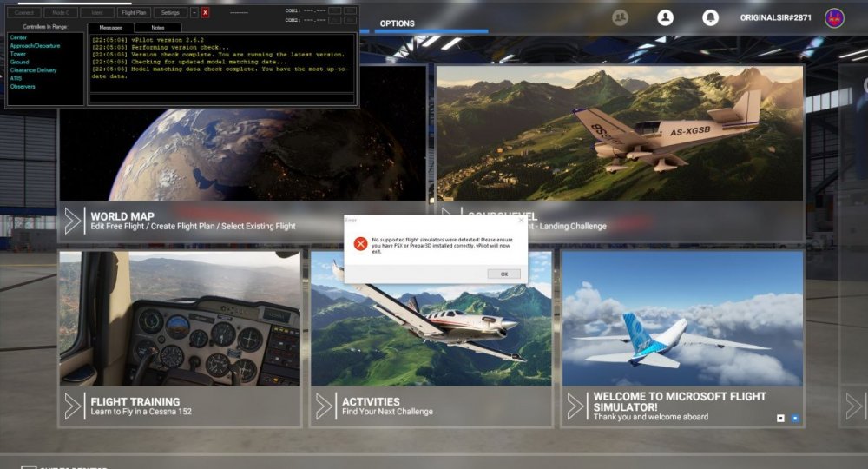Open the Flight Training cockpit thumbnail
The height and width of the screenshot is (469, 868).
[x=180, y=319]
